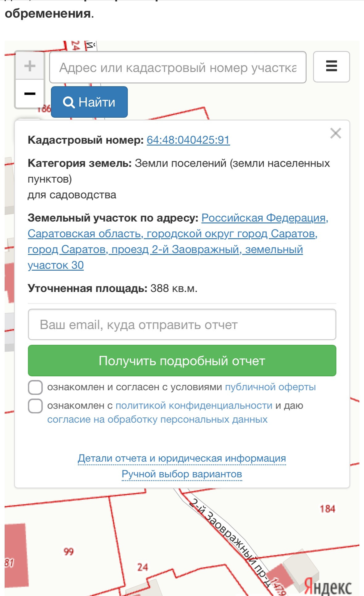Open политикой конфиденциальности link
This screenshot has height=596, width=364.
(194, 406)
